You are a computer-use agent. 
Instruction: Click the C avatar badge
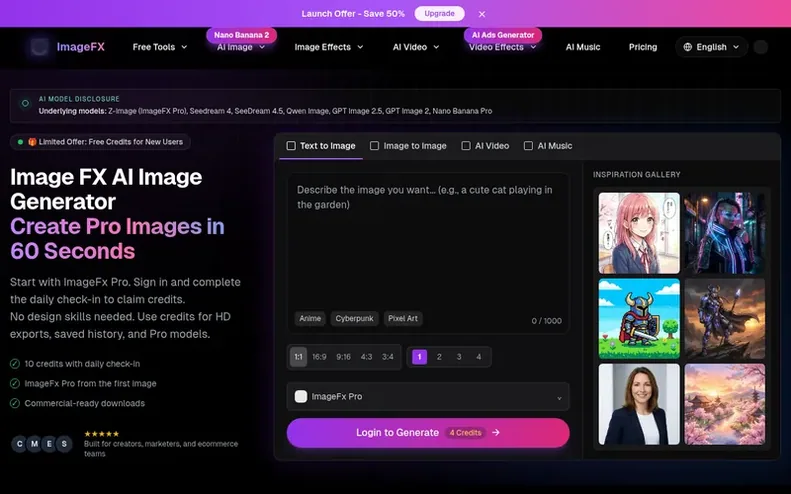point(20,444)
